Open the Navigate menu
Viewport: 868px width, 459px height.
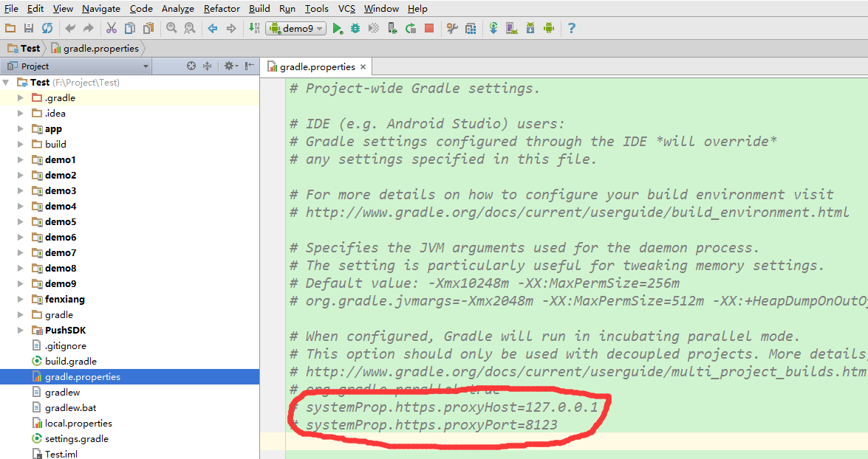pos(100,9)
